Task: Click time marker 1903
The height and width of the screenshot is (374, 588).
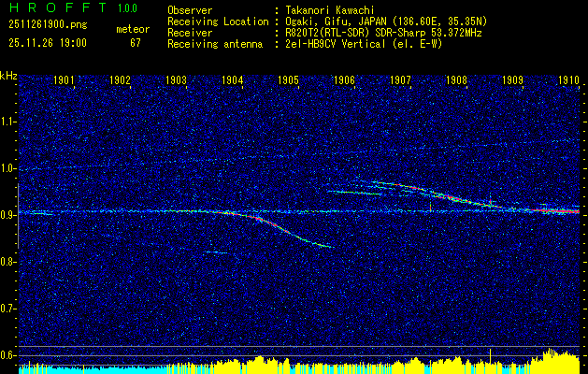Action: pos(177,79)
